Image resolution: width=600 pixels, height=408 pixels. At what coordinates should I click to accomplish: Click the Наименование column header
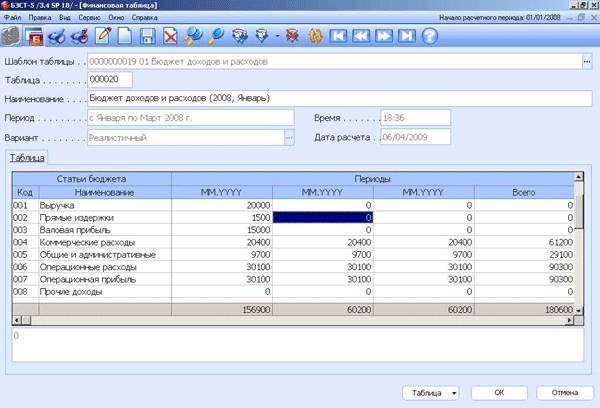(105, 192)
